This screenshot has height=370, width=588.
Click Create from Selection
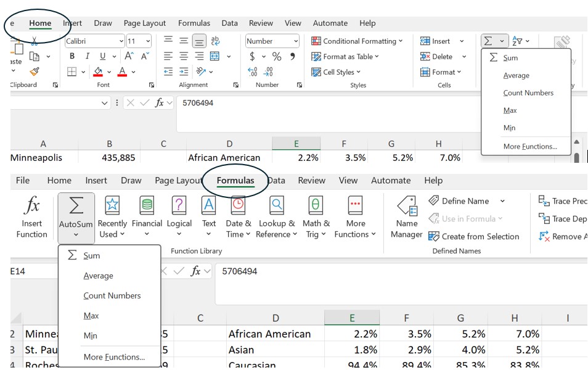click(x=474, y=236)
